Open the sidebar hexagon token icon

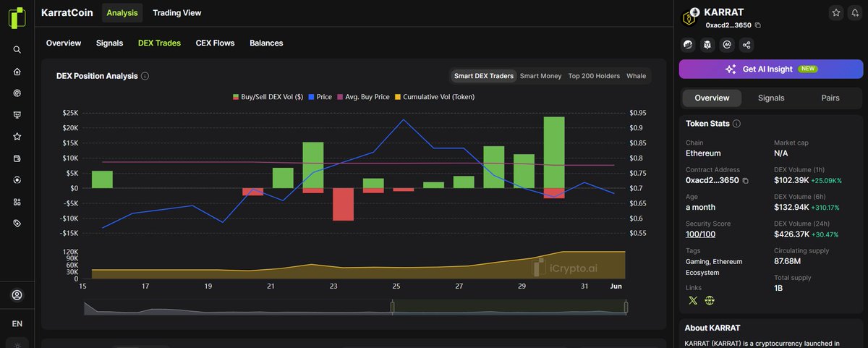tap(17, 180)
